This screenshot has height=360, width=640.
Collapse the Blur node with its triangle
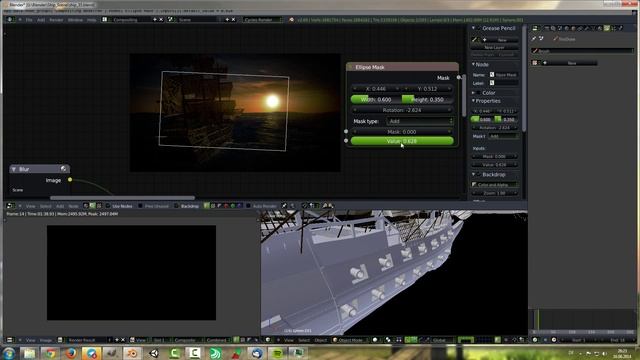[14, 169]
